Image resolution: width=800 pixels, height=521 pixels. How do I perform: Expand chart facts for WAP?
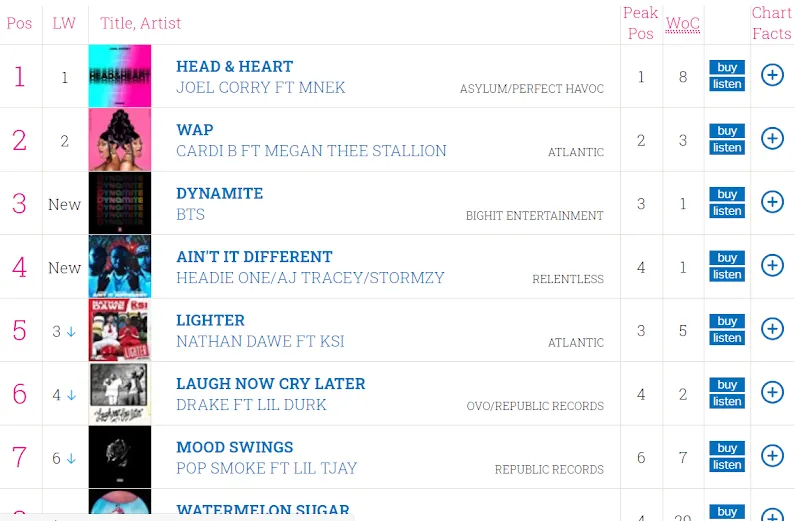click(772, 138)
